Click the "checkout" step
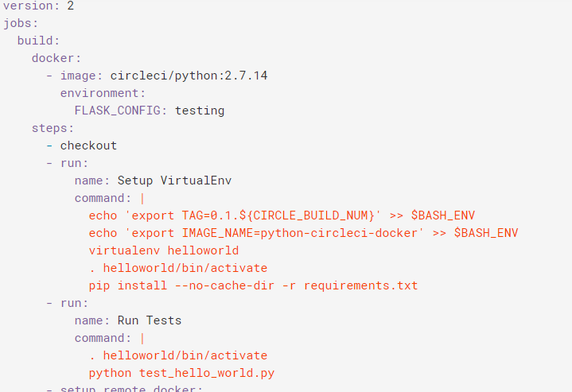Viewport: 572px width, 392px height. pyautogui.click(x=88, y=146)
